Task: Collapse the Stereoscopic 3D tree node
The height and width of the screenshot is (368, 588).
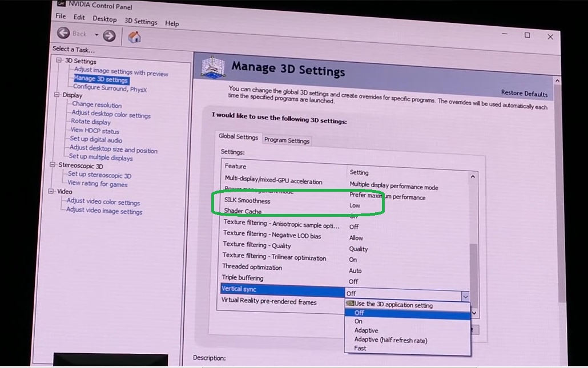Action: coord(53,164)
